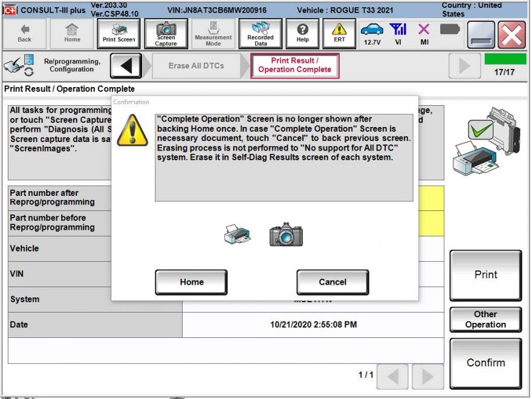Select the Screen Capture toolbar icon
The width and height of the screenshot is (532, 399).
tap(166, 33)
